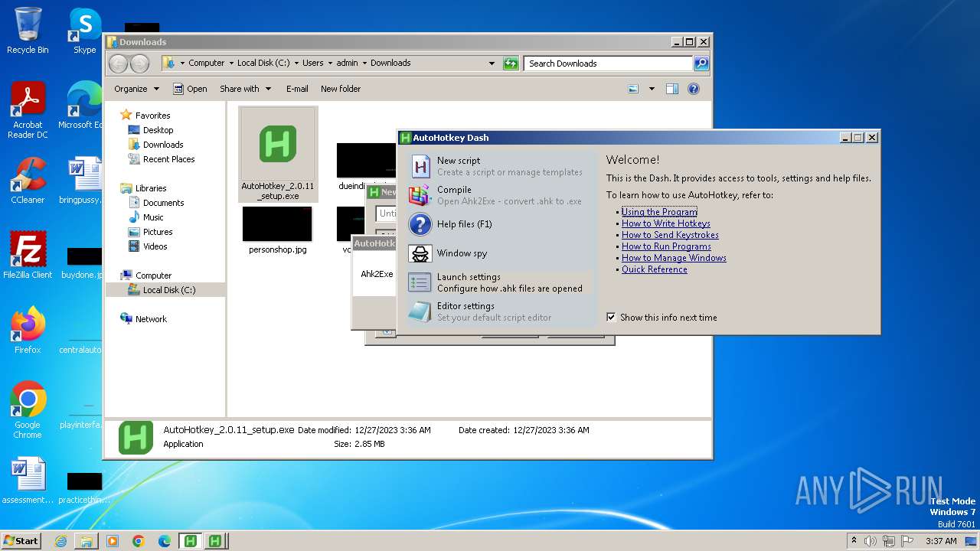The width and height of the screenshot is (980, 551).
Task: Select AutoHotkey_2.0.11_setup.exe file in Downloads
Action: click(277, 154)
